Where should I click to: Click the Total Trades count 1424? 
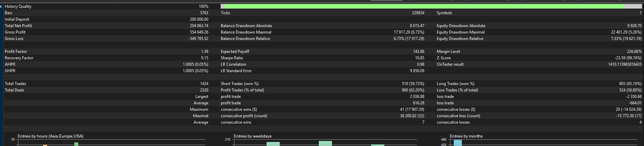204,84
